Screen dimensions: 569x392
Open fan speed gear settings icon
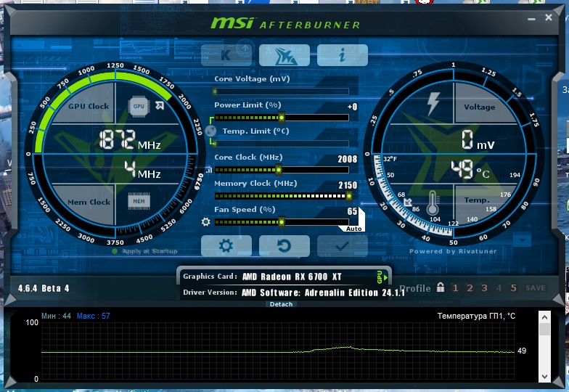[x=206, y=222]
